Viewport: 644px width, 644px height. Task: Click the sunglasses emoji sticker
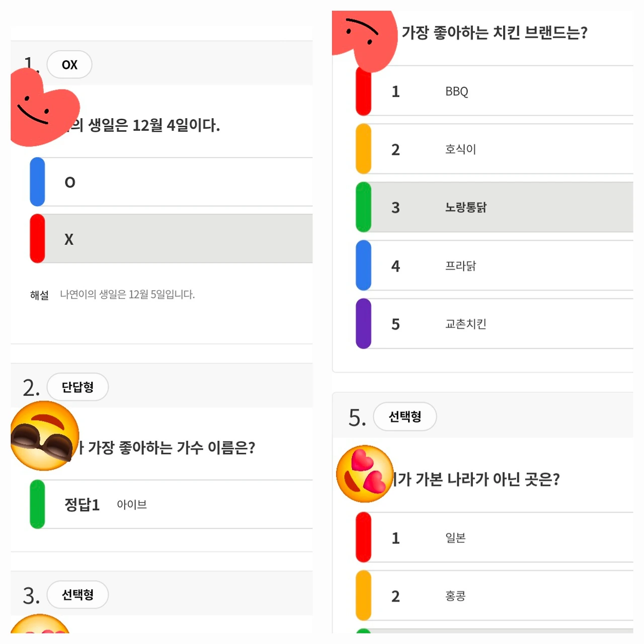click(44, 436)
